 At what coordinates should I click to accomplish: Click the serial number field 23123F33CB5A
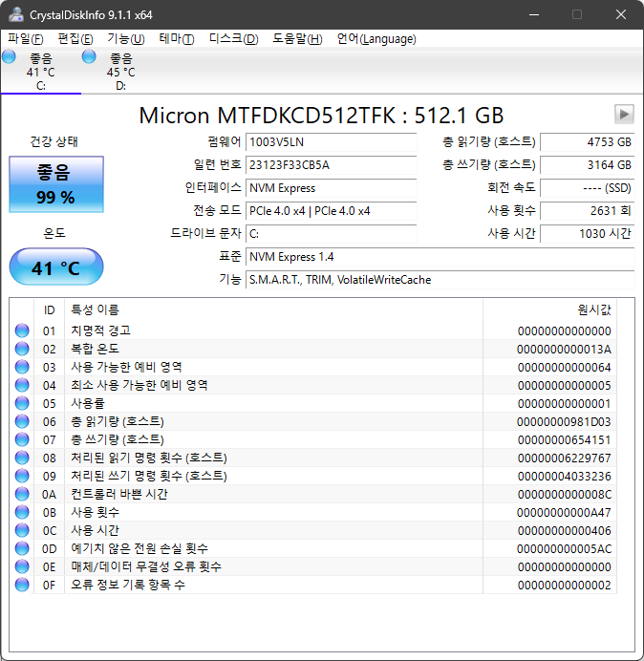coord(331,165)
